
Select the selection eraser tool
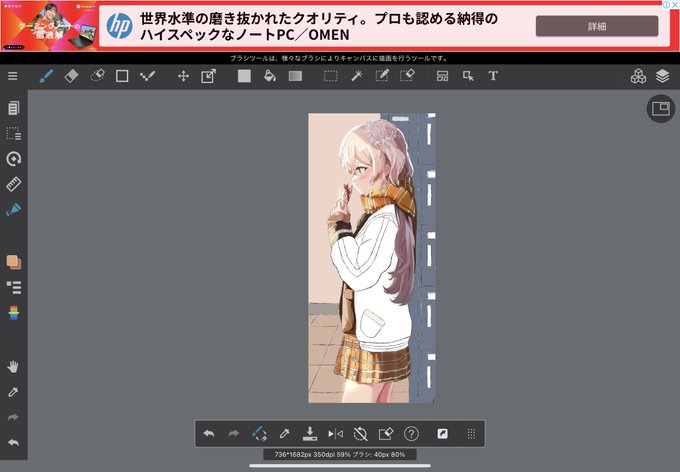point(407,76)
